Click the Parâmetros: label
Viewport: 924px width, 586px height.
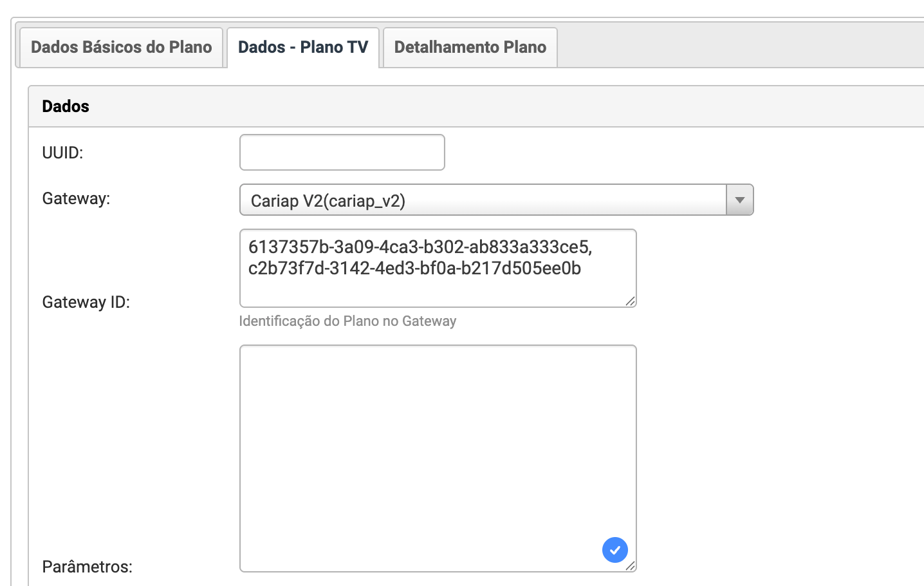[88, 567]
